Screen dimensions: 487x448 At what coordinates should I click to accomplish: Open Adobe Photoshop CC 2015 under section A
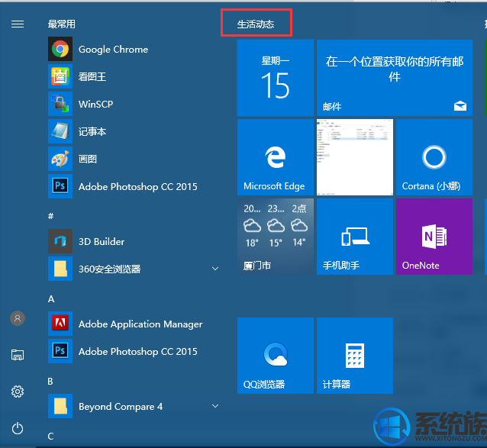tap(134, 351)
